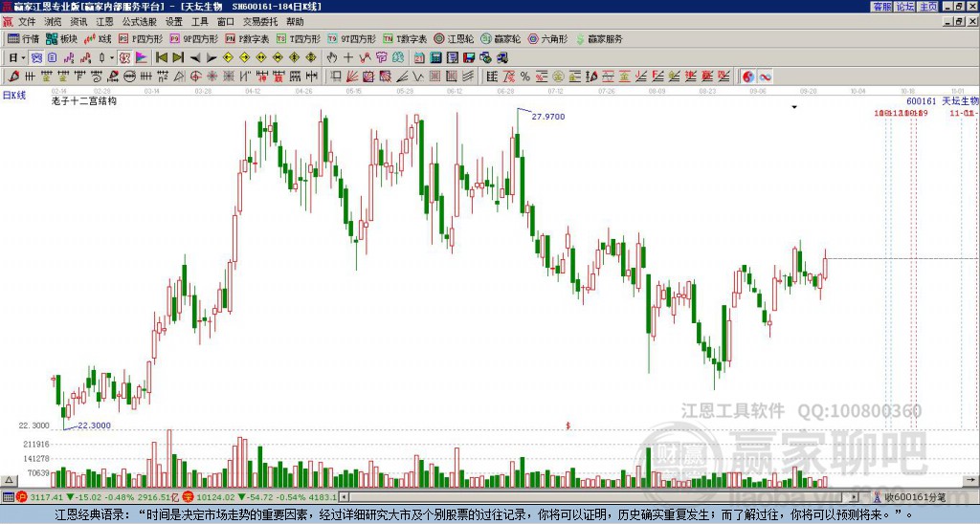Toggle the 权 adjustment button
980x524 pixels.
[124, 57]
